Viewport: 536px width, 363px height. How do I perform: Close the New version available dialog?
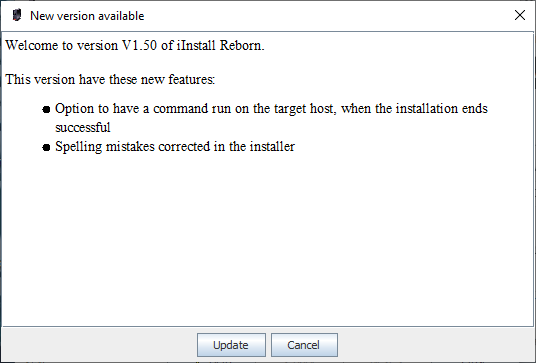tap(520, 15)
